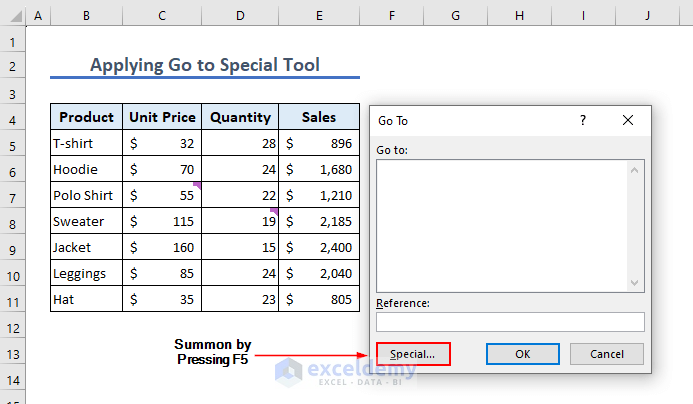Click the dialog help question mark
This screenshot has height=404, width=693.
pos(583,120)
